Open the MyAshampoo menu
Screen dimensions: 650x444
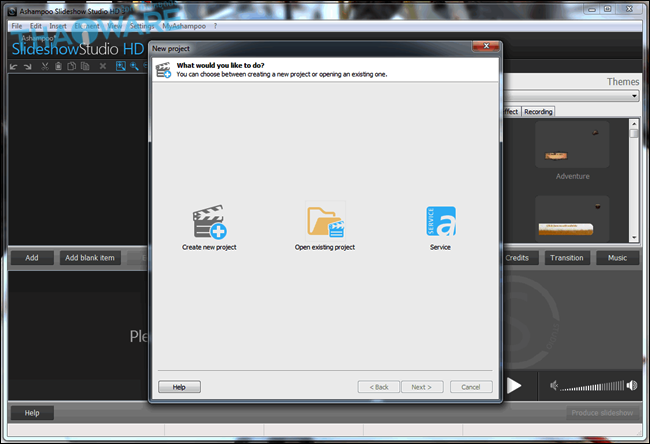(x=184, y=26)
